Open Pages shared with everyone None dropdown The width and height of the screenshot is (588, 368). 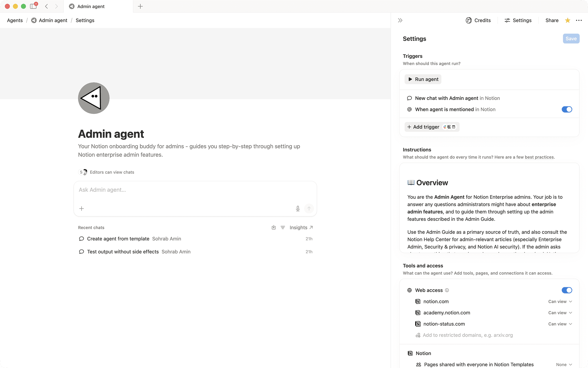564,365
